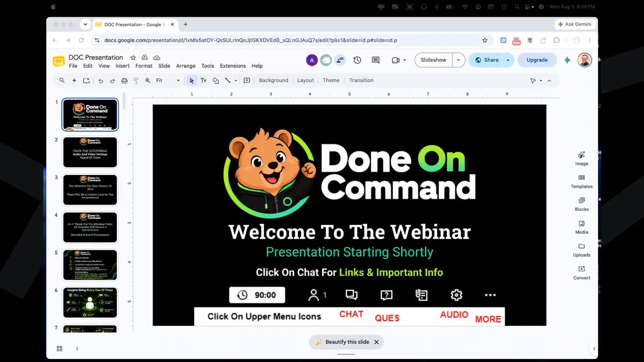
Task: Click the Background button in toolbar
Action: [x=273, y=80]
